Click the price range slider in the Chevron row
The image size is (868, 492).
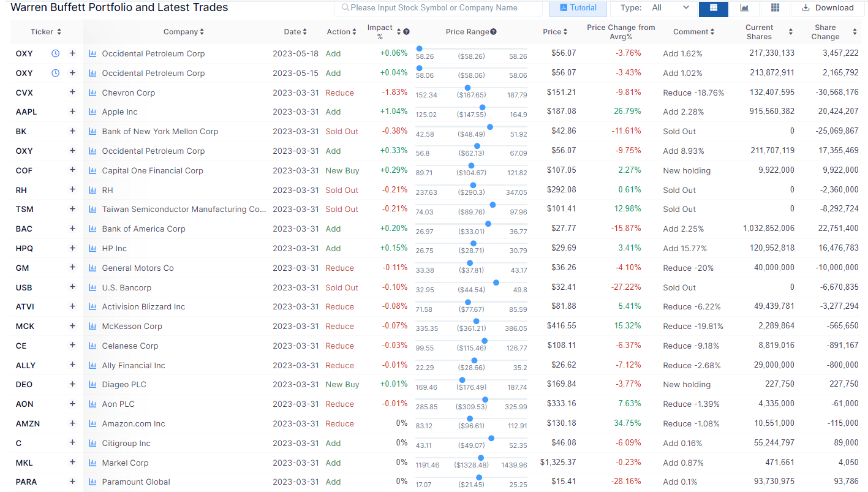471,88
